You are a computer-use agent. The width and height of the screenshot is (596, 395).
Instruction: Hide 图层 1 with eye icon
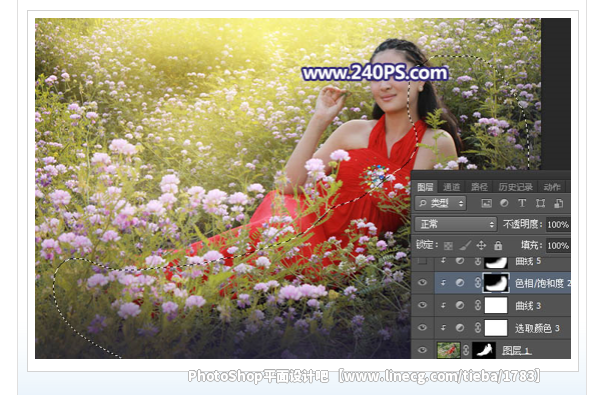tap(422, 350)
